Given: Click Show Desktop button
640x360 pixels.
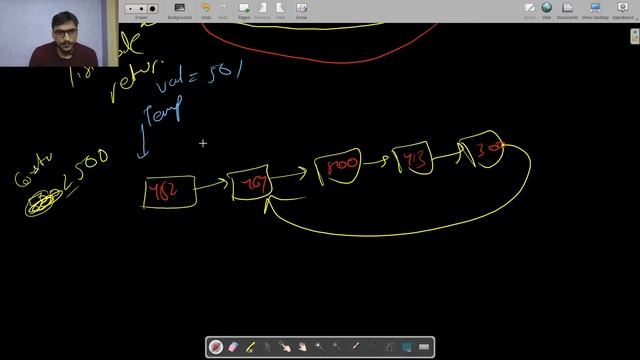Looking at the screenshot, I should click(x=595, y=11).
